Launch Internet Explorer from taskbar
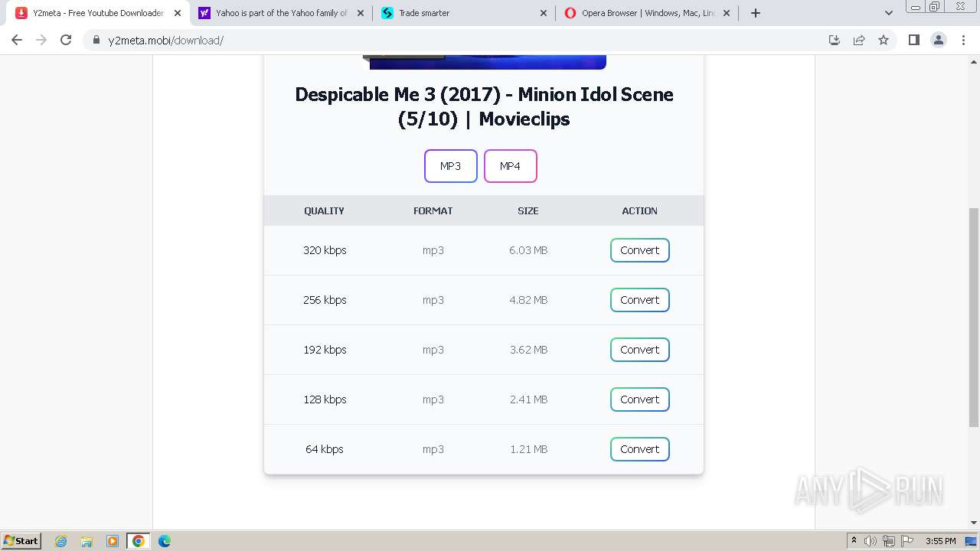 point(61,541)
